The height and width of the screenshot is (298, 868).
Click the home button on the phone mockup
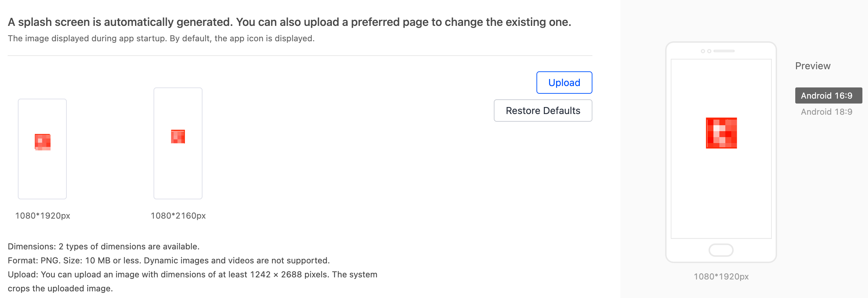[x=720, y=250]
